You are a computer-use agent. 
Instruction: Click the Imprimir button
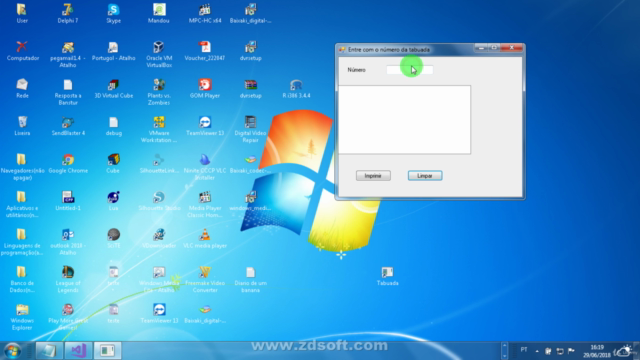[373, 176]
